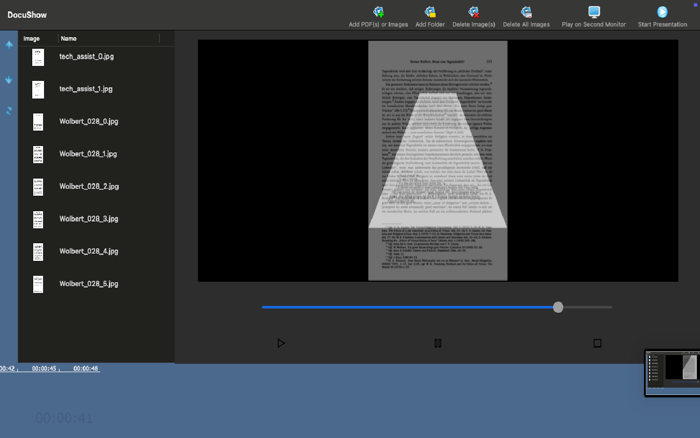
Task: Click file name Wolbert_028_5.jpg
Action: (89, 284)
